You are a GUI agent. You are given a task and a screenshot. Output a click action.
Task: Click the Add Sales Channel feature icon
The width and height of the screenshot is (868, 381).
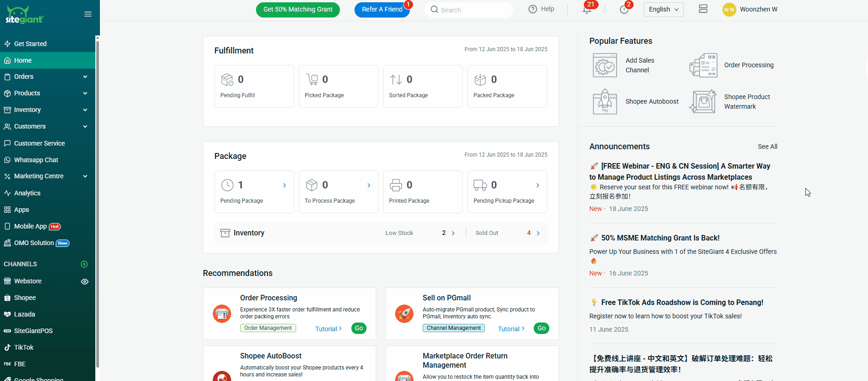[605, 65]
